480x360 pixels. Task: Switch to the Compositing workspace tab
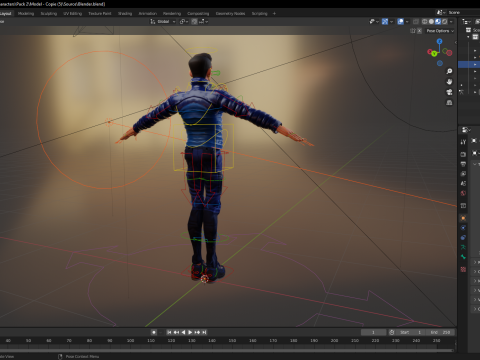coord(198,13)
